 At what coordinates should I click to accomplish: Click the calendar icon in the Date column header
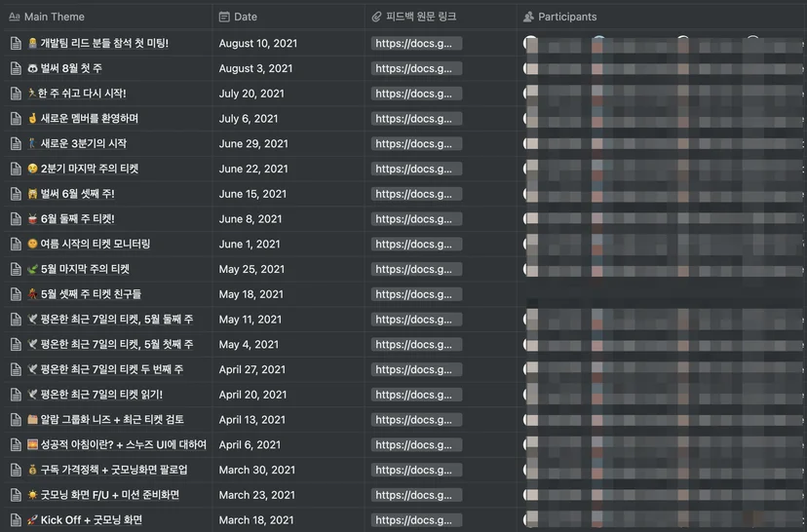[x=224, y=17]
